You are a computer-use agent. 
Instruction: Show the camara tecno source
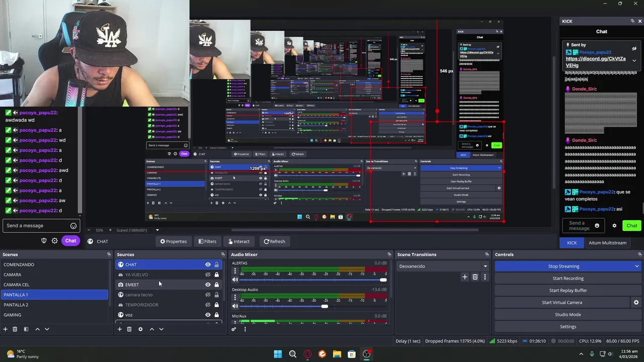click(x=208, y=295)
